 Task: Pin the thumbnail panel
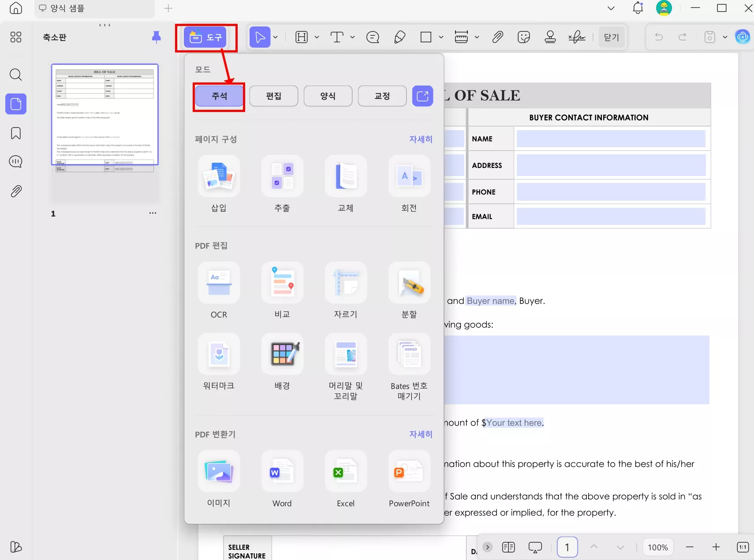156,37
